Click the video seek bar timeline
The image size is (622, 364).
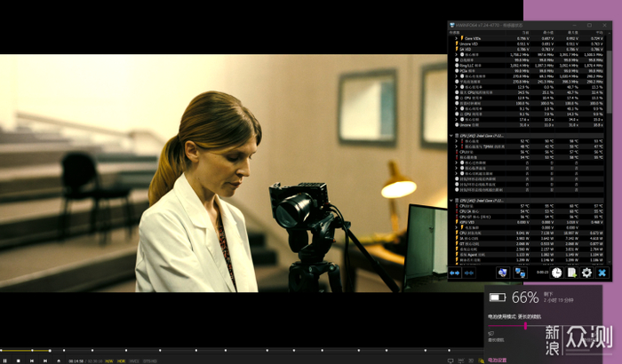222,349
